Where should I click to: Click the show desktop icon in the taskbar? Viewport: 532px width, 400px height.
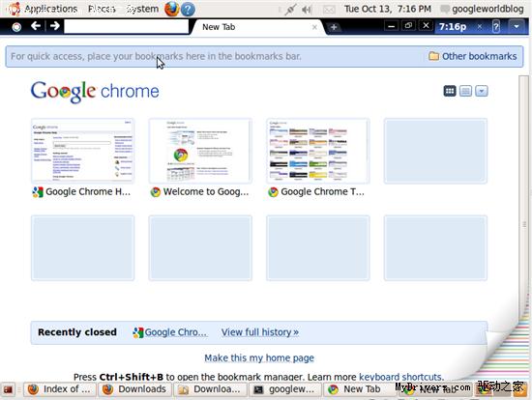[x=8, y=389]
